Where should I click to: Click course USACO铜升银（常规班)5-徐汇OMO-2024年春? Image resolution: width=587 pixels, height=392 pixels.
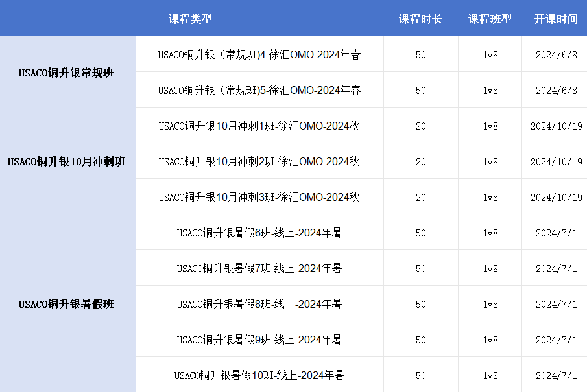click(259, 90)
